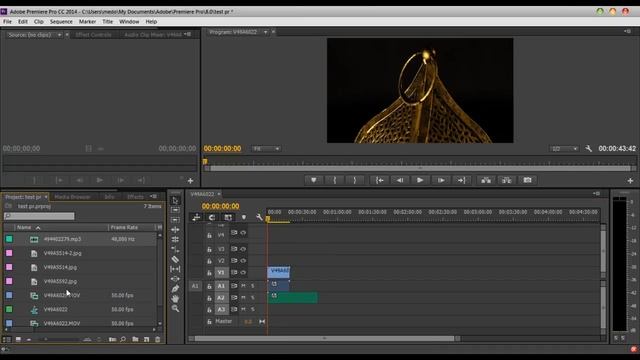
Task: Click Export Frame camera button
Action: point(527,180)
